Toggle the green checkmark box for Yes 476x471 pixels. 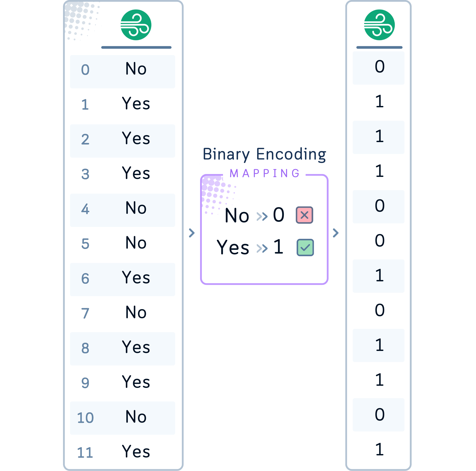[x=305, y=247]
